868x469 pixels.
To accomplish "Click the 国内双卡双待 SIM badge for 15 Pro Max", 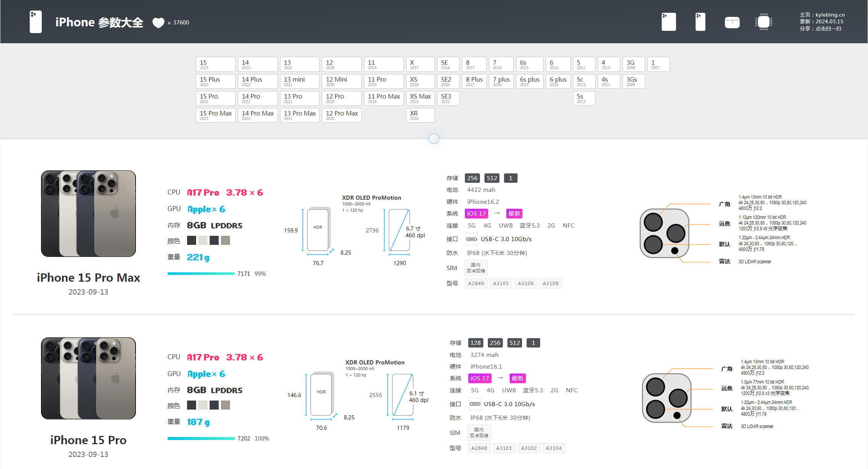I will click(x=476, y=268).
